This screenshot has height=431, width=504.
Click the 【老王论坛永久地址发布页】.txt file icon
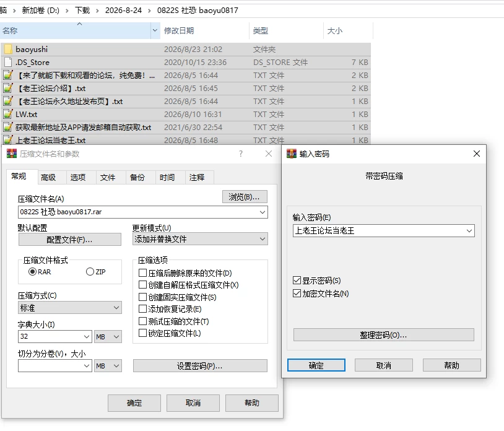pos(8,101)
